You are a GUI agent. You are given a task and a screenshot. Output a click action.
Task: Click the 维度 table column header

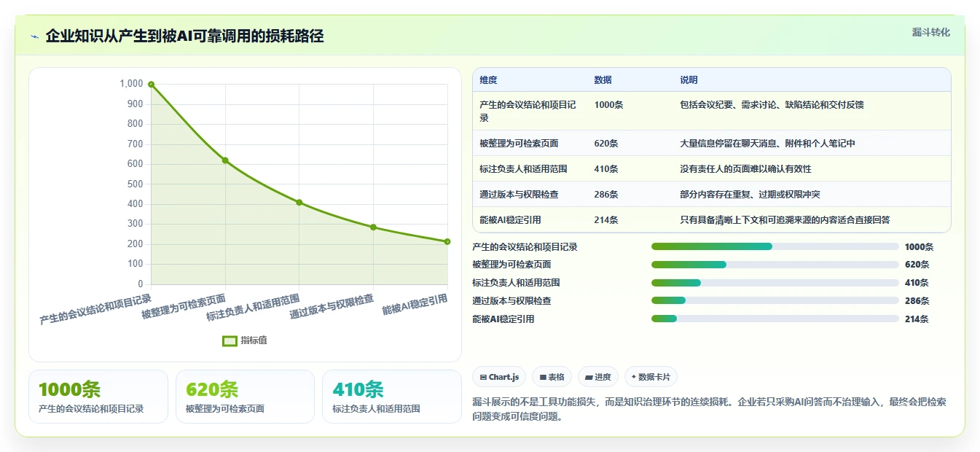488,80
